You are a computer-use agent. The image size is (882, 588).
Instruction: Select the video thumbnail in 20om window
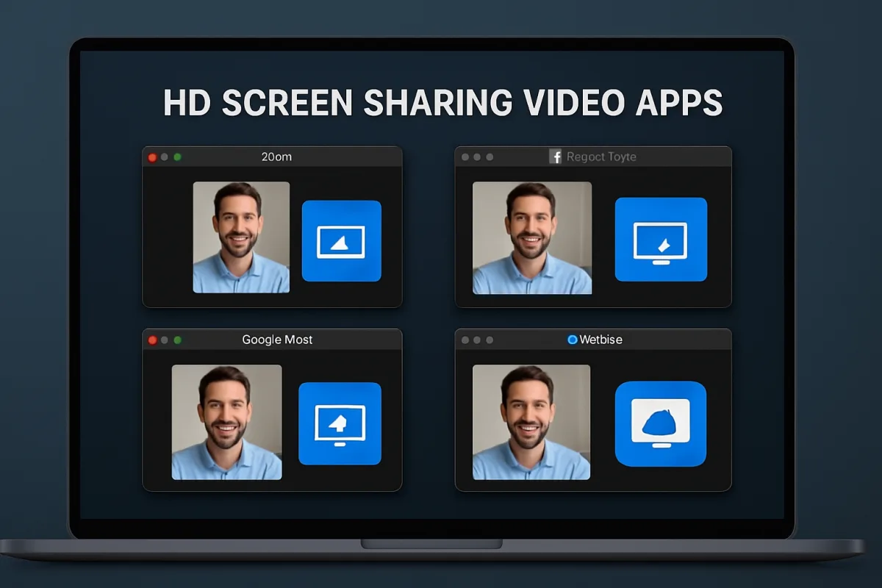point(241,237)
